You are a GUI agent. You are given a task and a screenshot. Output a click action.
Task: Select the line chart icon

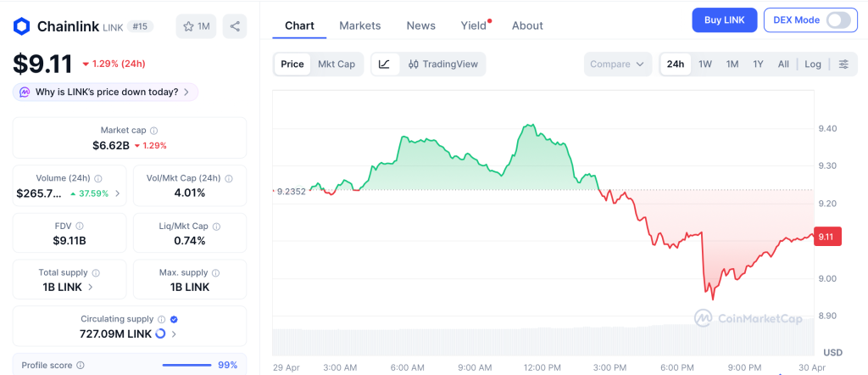coord(384,64)
